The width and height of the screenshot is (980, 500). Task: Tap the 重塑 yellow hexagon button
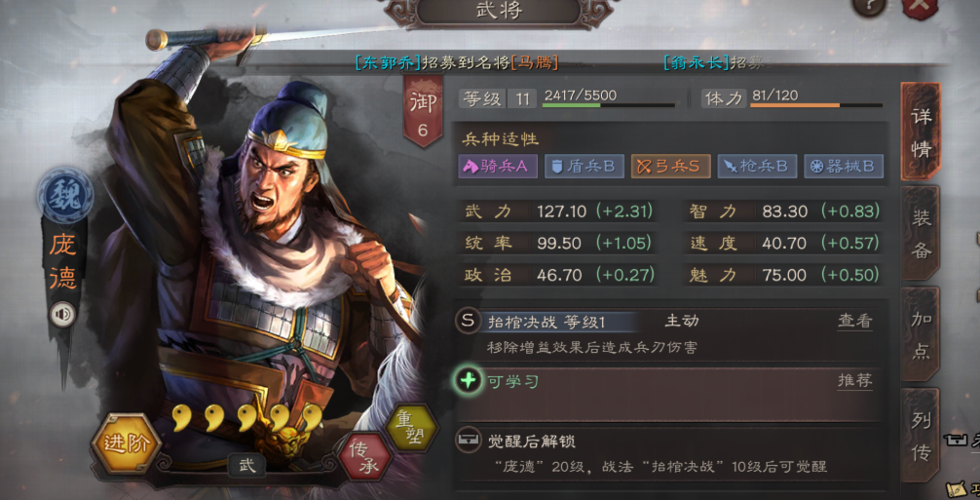click(412, 428)
